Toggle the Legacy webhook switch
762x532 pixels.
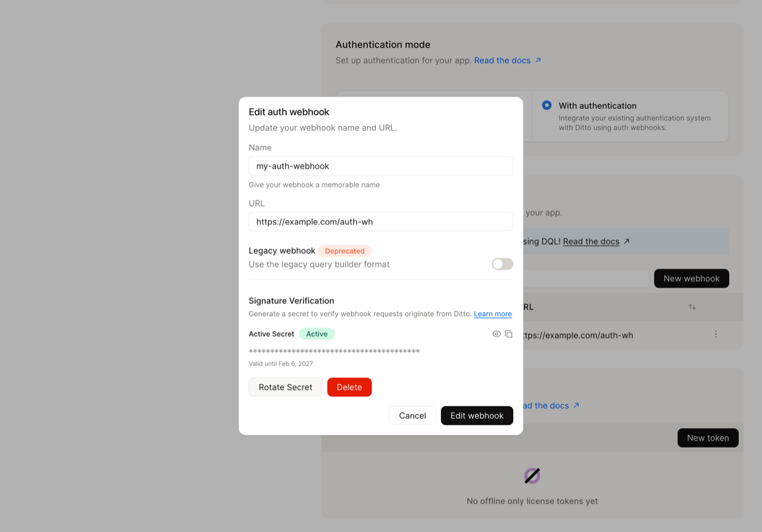[x=502, y=264]
